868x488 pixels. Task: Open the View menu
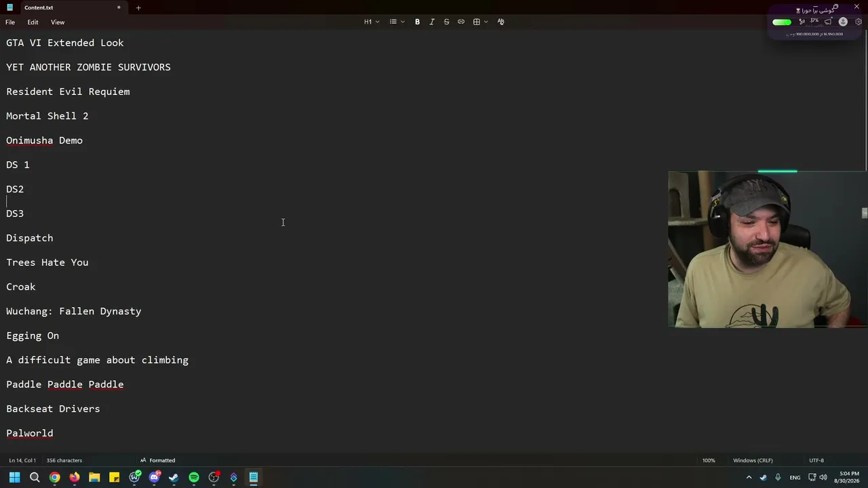[58, 22]
